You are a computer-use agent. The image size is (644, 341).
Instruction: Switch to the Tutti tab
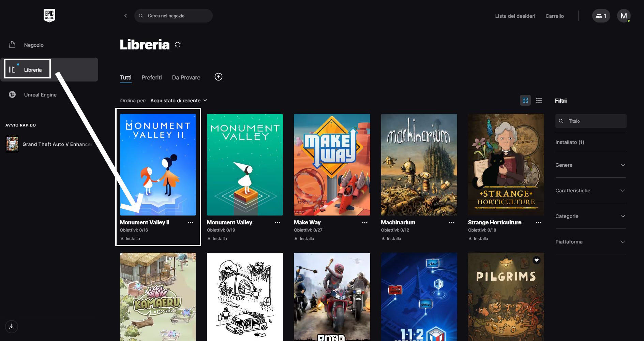pyautogui.click(x=125, y=77)
